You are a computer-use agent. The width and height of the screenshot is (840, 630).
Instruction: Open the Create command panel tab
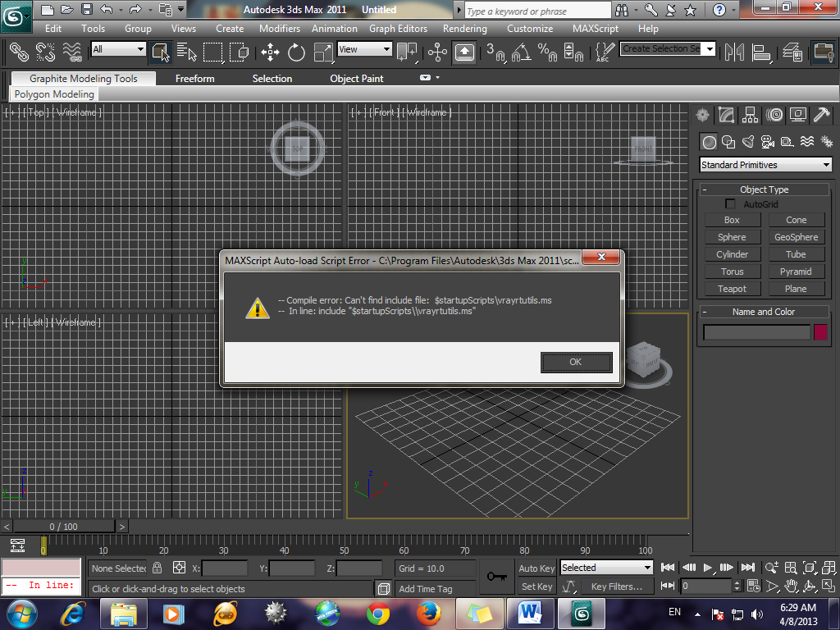pyautogui.click(x=702, y=115)
